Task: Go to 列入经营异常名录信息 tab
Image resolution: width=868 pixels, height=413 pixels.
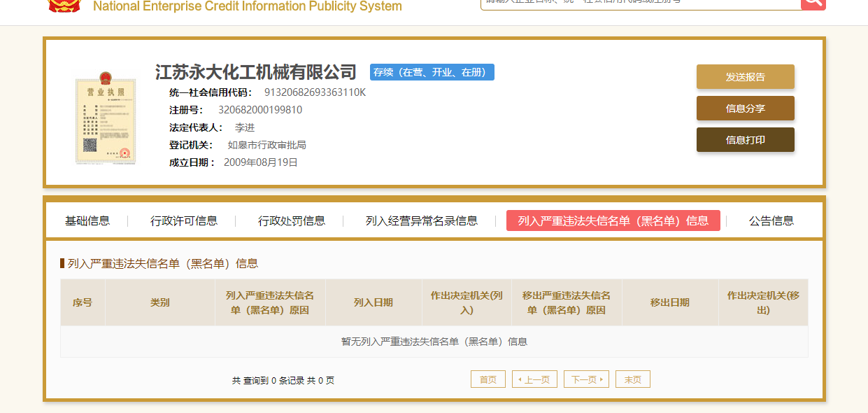Action: tap(422, 220)
